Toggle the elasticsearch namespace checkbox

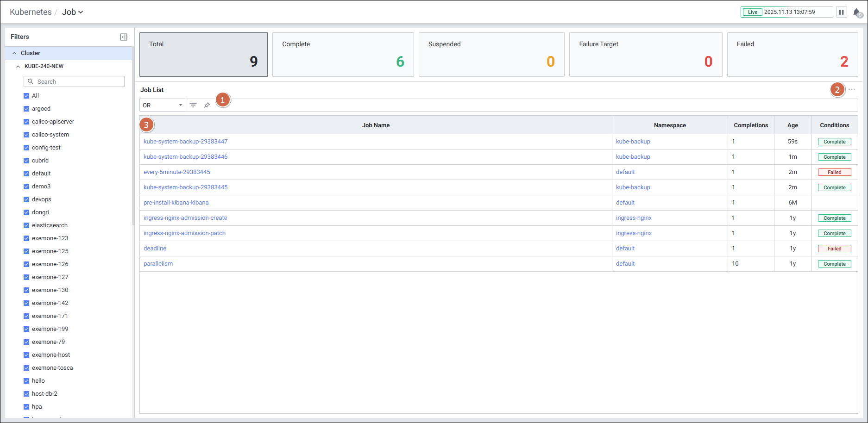click(x=26, y=225)
